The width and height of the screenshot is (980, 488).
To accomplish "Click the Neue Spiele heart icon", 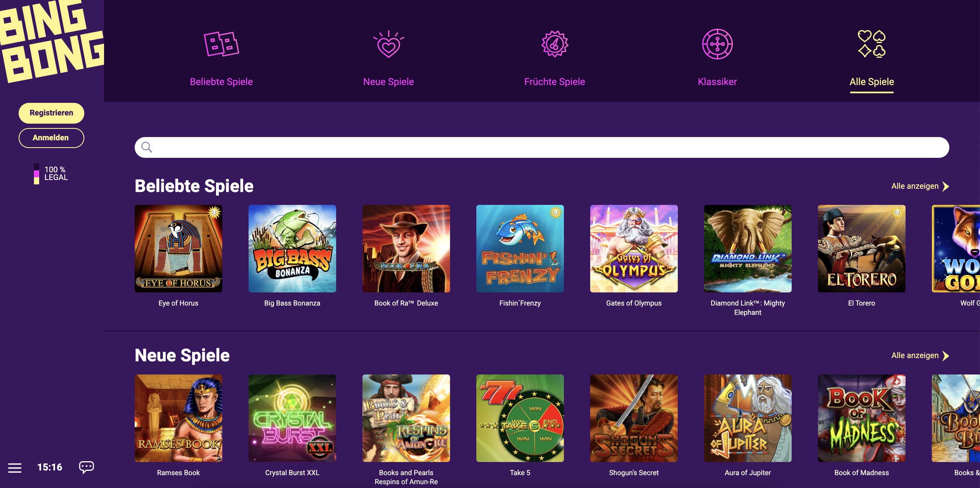I will pos(388,44).
